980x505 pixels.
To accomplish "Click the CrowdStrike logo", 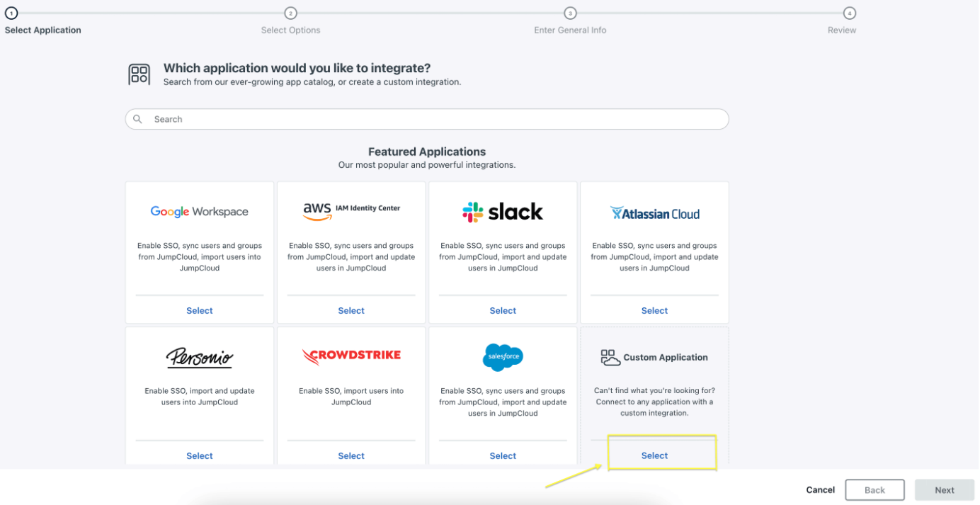I will [351, 356].
